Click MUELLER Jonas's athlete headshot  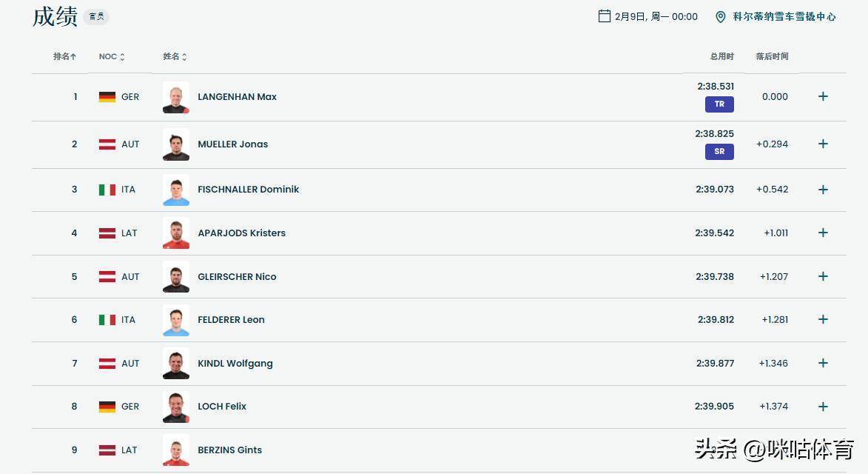click(176, 144)
